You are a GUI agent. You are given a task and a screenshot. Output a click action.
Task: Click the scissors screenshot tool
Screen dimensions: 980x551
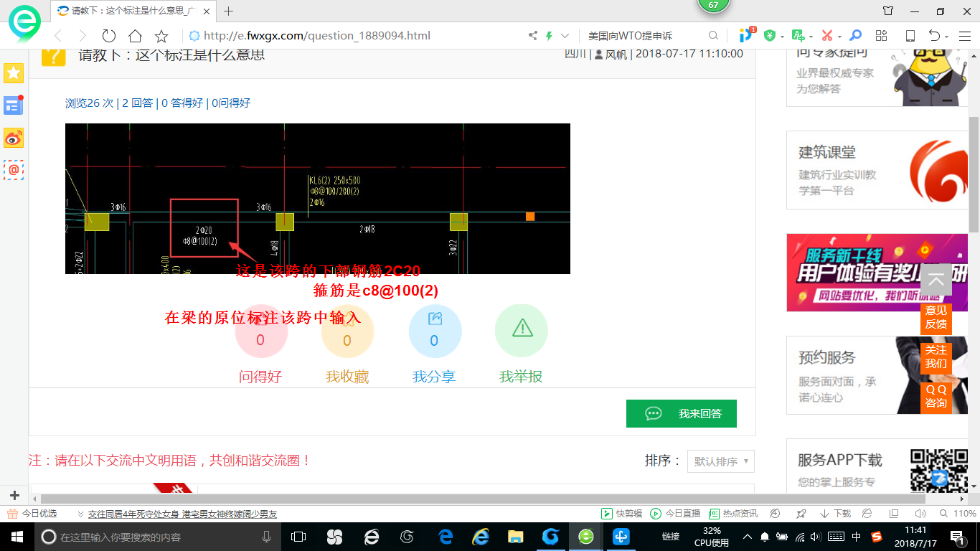(x=827, y=36)
